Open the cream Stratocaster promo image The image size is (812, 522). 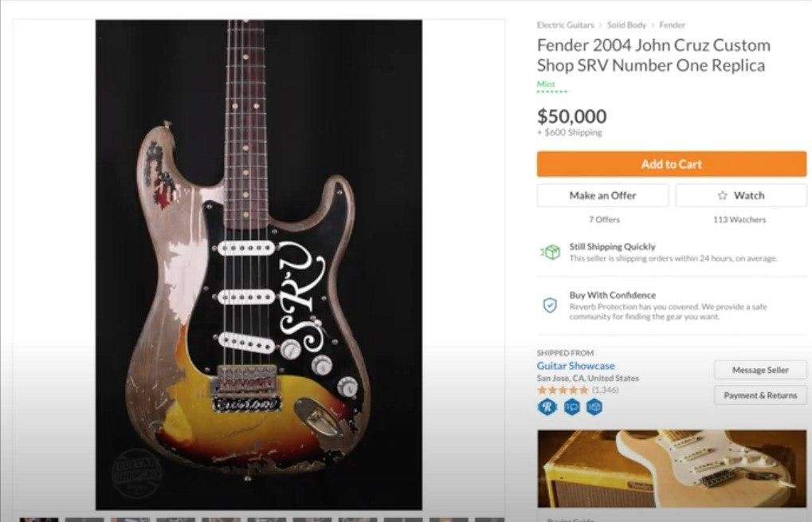[x=672, y=469]
